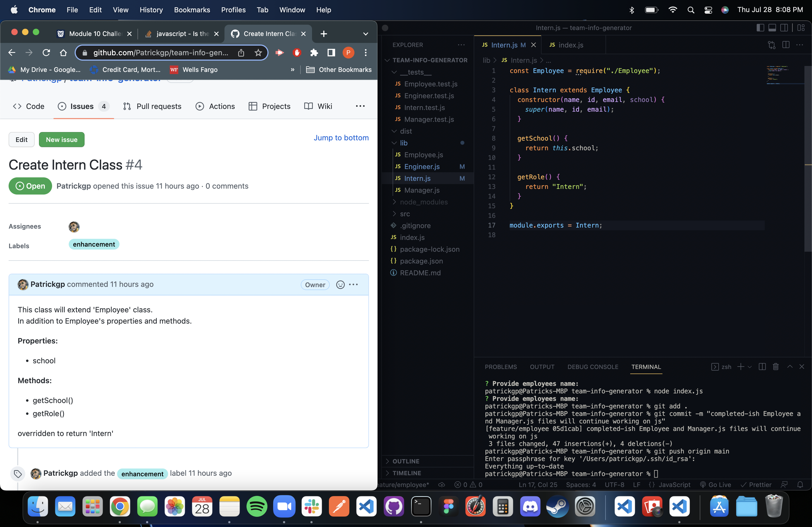The image size is (812, 527).
Task: Reload the GitHub page in Chrome
Action: [46, 53]
